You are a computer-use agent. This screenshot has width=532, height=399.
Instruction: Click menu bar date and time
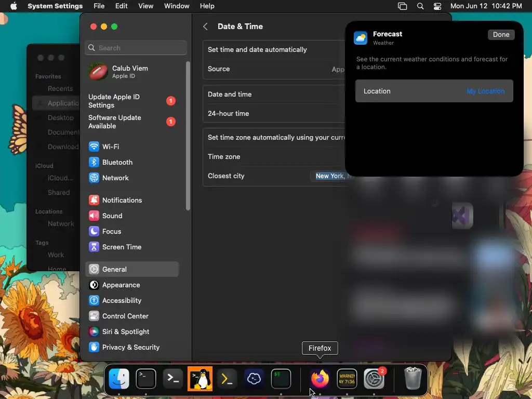pyautogui.click(x=486, y=6)
